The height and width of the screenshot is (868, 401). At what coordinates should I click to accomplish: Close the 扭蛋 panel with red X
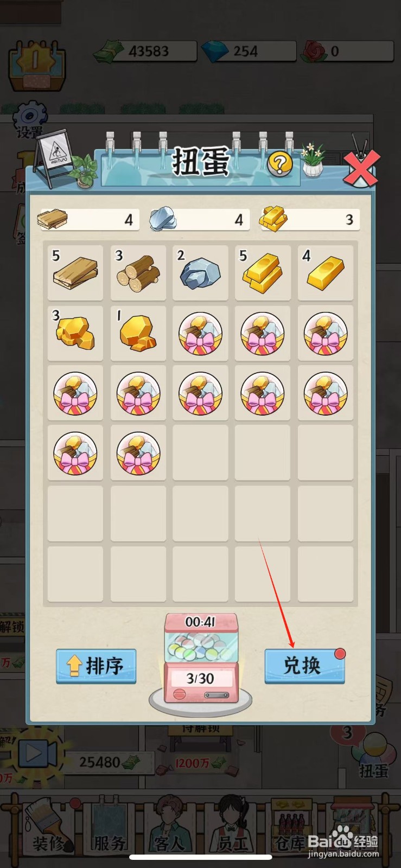tap(362, 169)
